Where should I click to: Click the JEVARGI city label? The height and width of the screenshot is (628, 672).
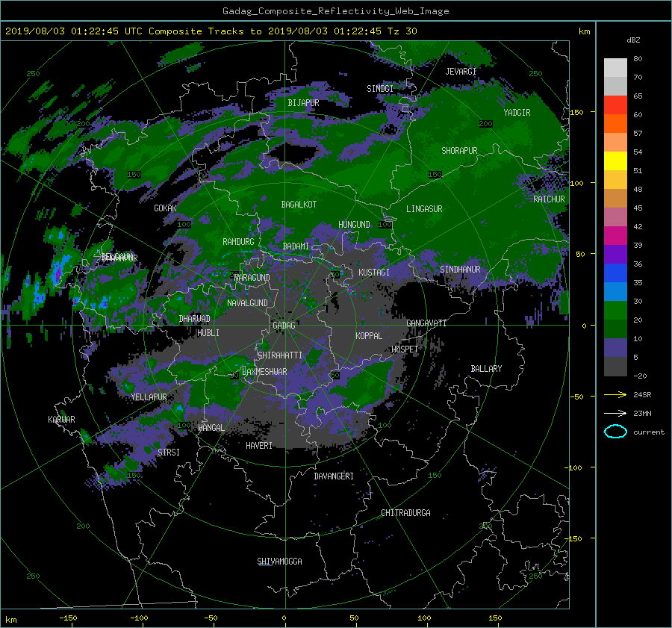[461, 71]
